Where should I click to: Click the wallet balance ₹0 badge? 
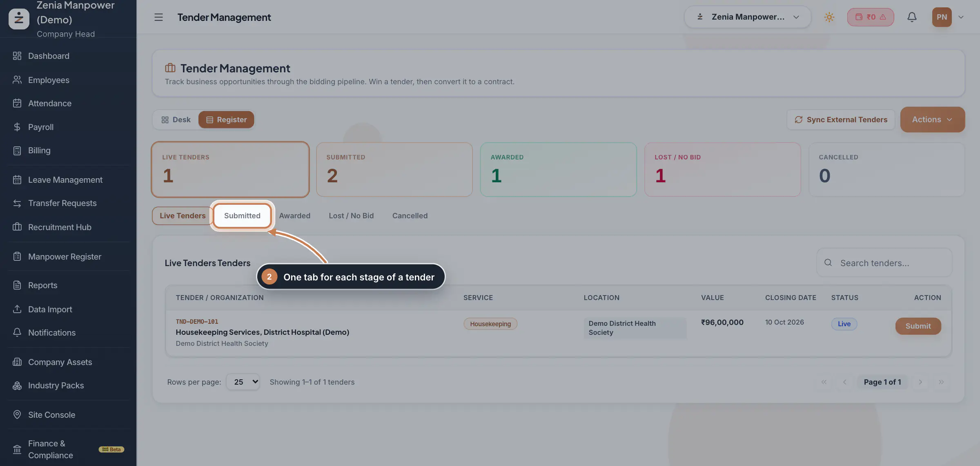tap(871, 17)
